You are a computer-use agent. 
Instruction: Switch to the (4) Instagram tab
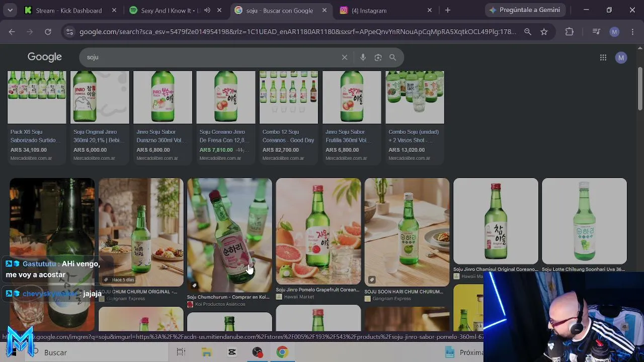click(x=385, y=10)
